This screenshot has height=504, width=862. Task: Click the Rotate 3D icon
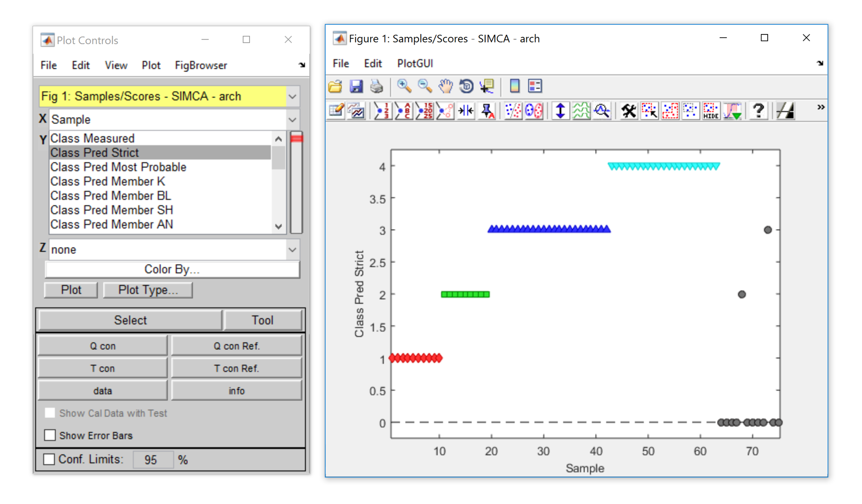(466, 86)
